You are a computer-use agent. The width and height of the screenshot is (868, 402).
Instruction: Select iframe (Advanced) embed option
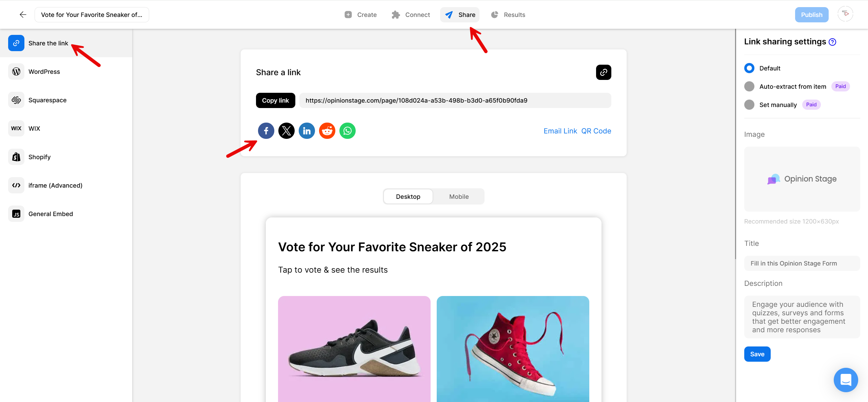coord(55,185)
